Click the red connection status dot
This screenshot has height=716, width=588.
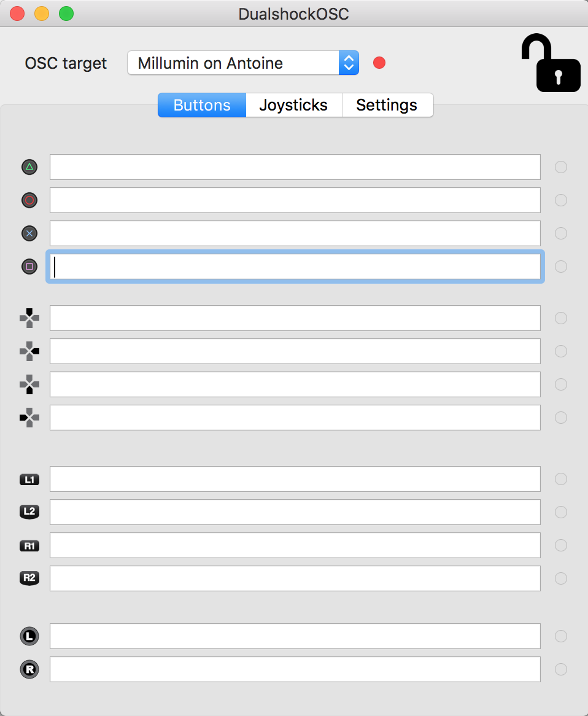click(x=379, y=63)
